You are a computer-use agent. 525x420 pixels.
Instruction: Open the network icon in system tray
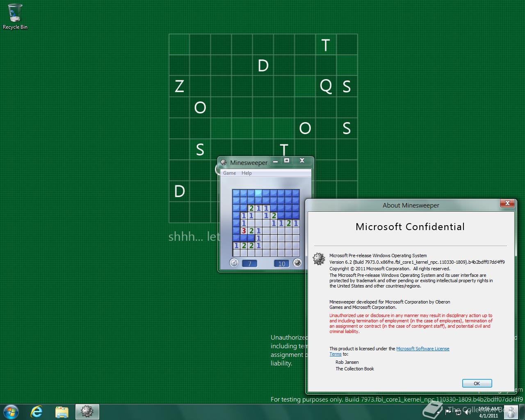(458, 412)
